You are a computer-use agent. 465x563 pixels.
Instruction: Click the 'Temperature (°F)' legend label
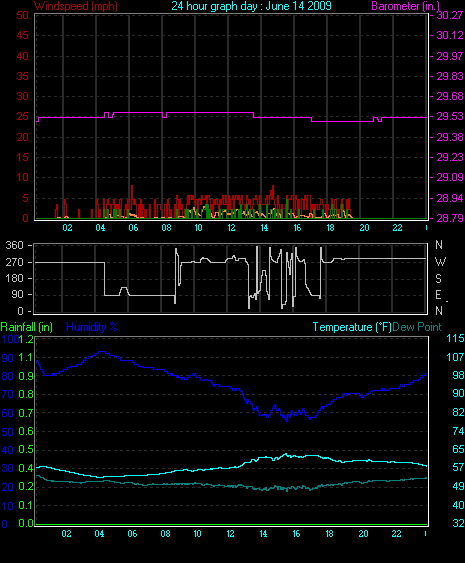pyautogui.click(x=352, y=327)
